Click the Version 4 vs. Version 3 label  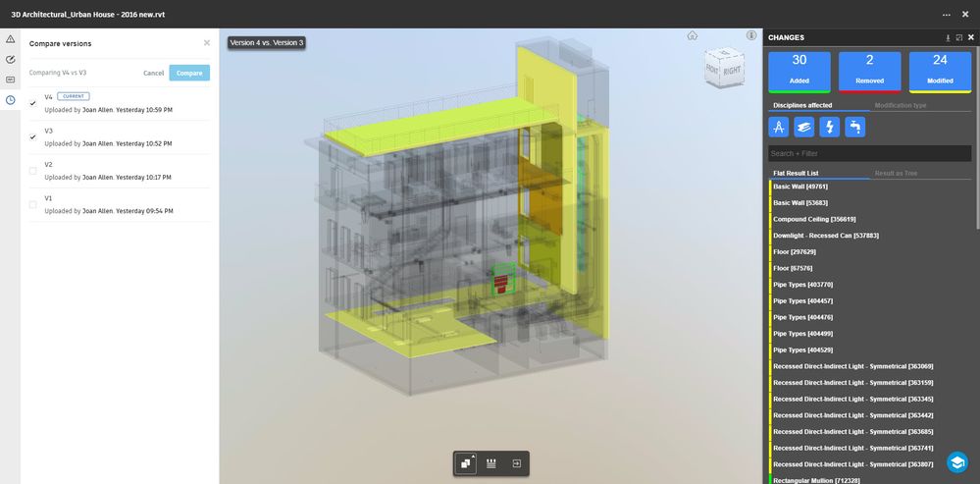[x=266, y=42]
